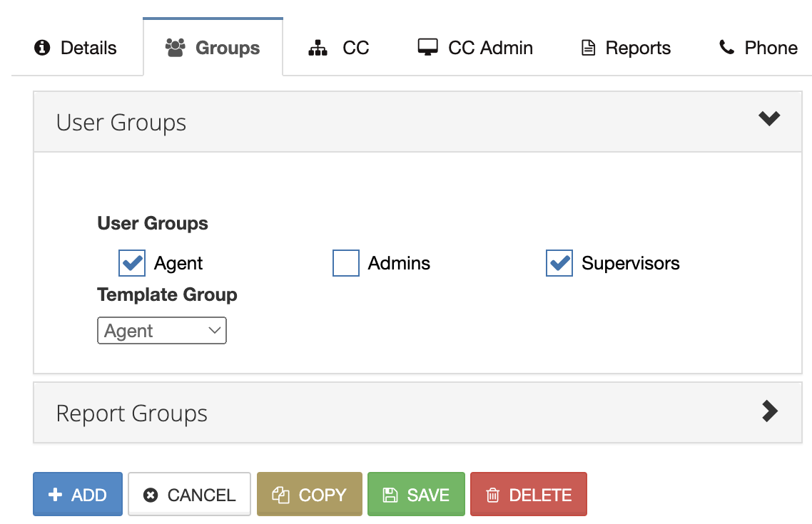812x524 pixels.
Task: Select the Groups tab
Action: [x=213, y=48]
